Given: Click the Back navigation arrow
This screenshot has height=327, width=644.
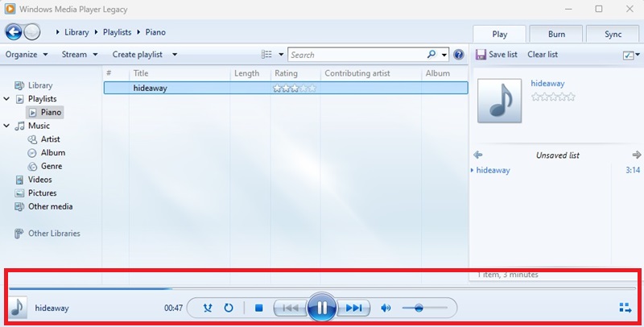Looking at the screenshot, I should point(14,31).
